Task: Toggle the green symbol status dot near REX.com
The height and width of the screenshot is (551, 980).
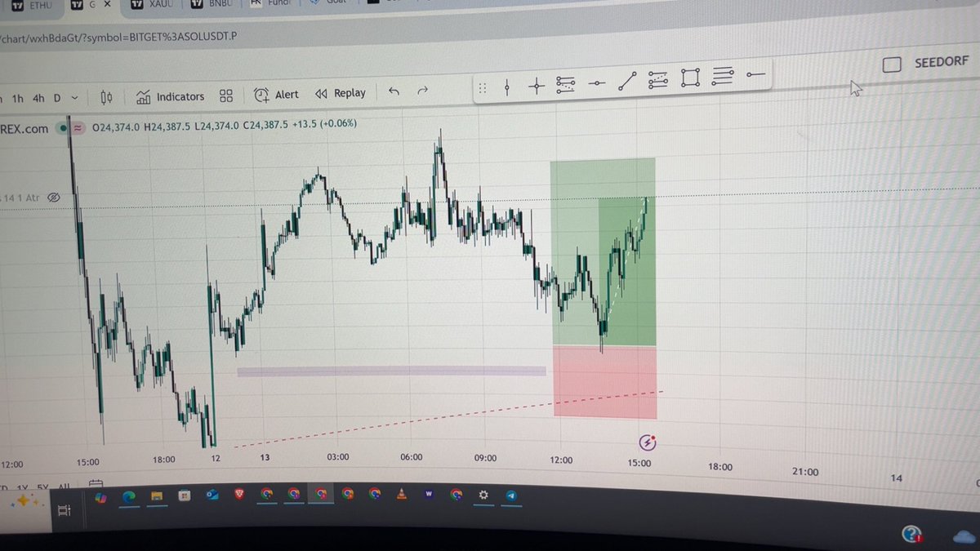Action: click(64, 128)
